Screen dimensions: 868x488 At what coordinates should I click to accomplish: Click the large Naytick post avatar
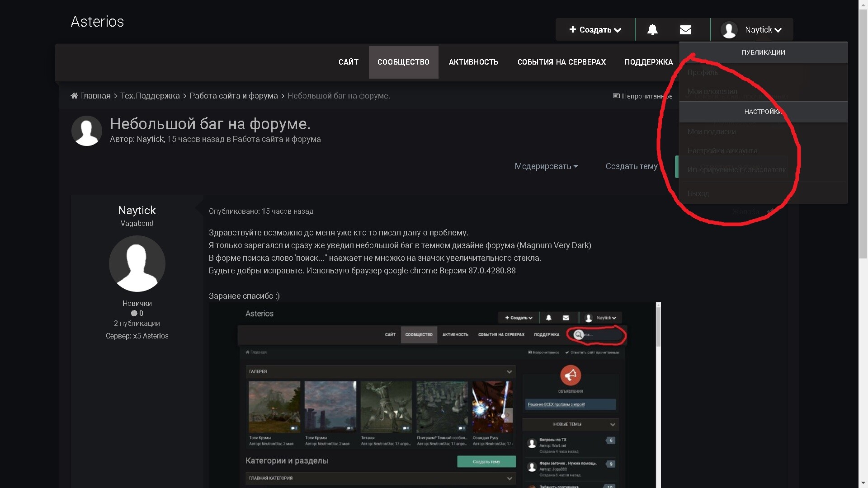point(137,263)
